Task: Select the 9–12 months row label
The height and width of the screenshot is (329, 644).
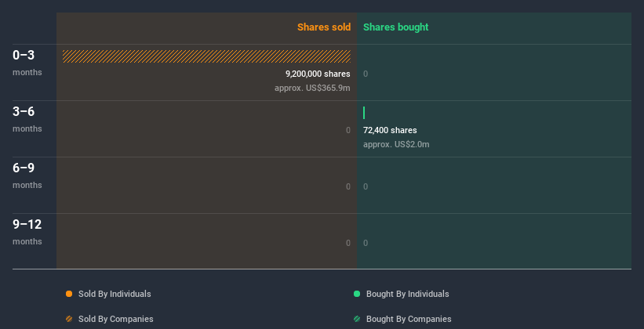Action: pos(27,232)
